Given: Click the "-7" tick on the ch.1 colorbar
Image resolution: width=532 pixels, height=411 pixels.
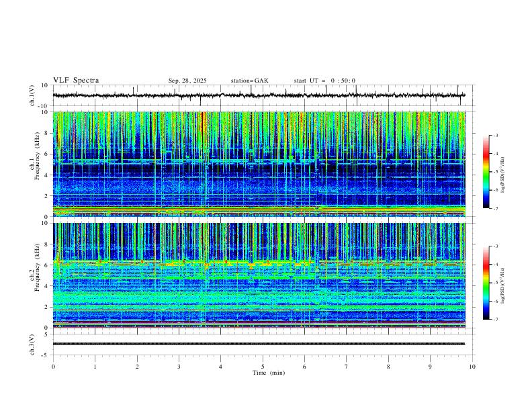Looking at the screenshot, I should pyautogui.click(x=496, y=208).
